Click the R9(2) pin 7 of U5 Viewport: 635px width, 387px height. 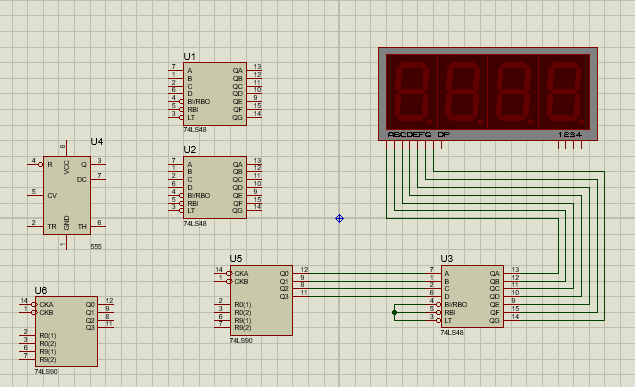(222, 327)
